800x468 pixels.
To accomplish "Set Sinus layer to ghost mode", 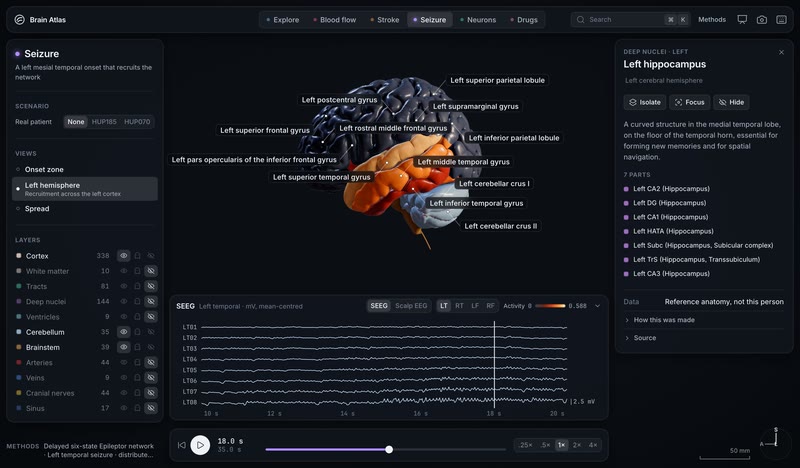I will [x=137, y=408].
